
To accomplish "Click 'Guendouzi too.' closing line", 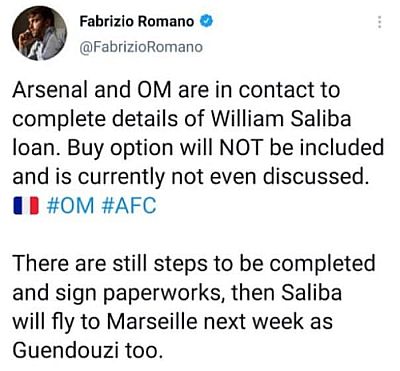I will (89, 350).
